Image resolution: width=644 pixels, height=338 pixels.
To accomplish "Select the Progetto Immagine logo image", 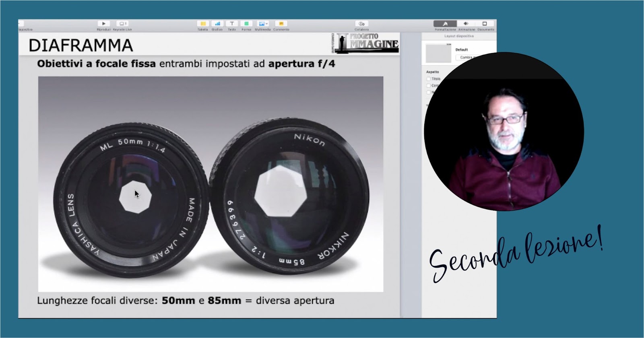I will [365, 43].
